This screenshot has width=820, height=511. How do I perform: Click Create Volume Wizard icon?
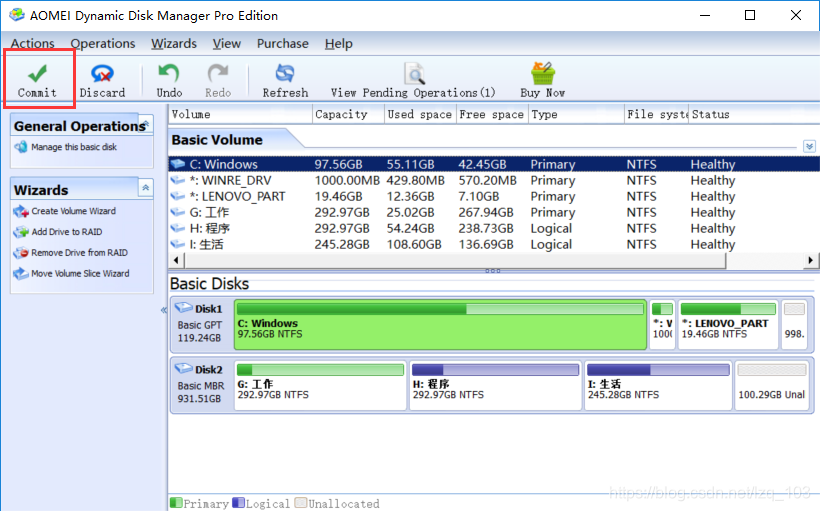coord(21,211)
